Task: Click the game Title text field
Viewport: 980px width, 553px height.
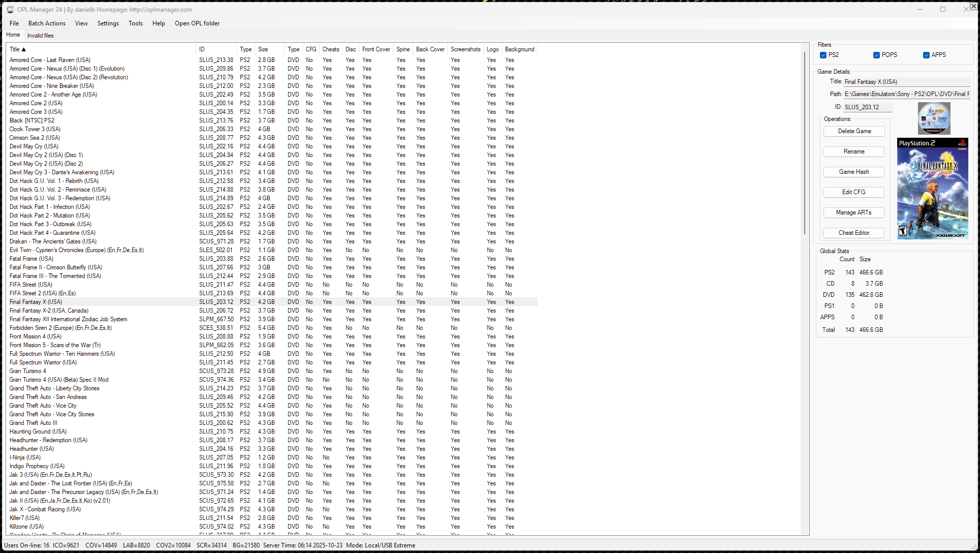Action: (x=906, y=82)
